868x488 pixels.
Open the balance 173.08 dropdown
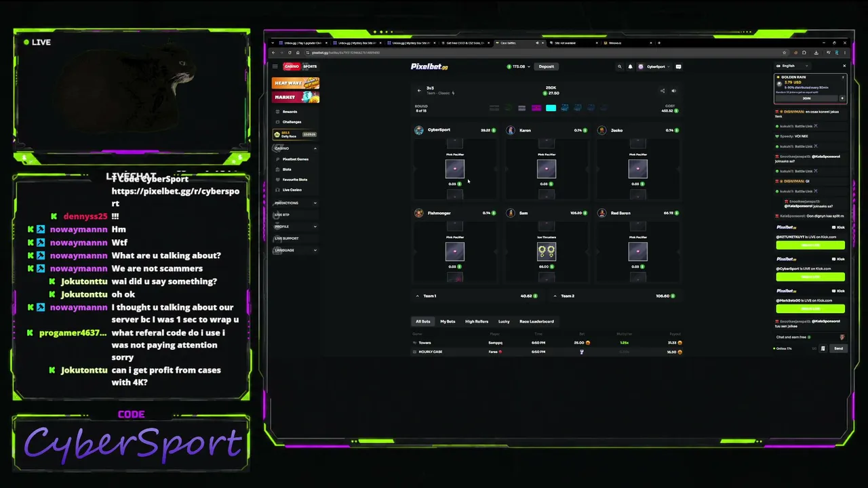[x=519, y=66]
